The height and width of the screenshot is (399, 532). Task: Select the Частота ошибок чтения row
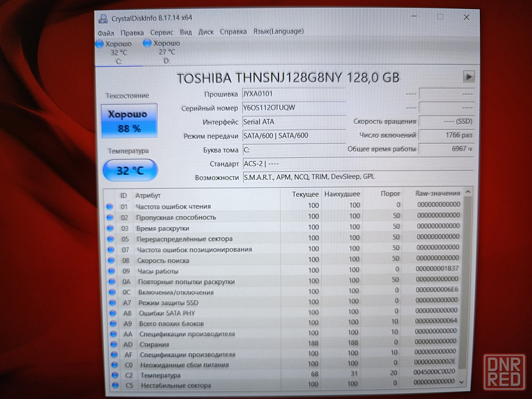(x=284, y=205)
